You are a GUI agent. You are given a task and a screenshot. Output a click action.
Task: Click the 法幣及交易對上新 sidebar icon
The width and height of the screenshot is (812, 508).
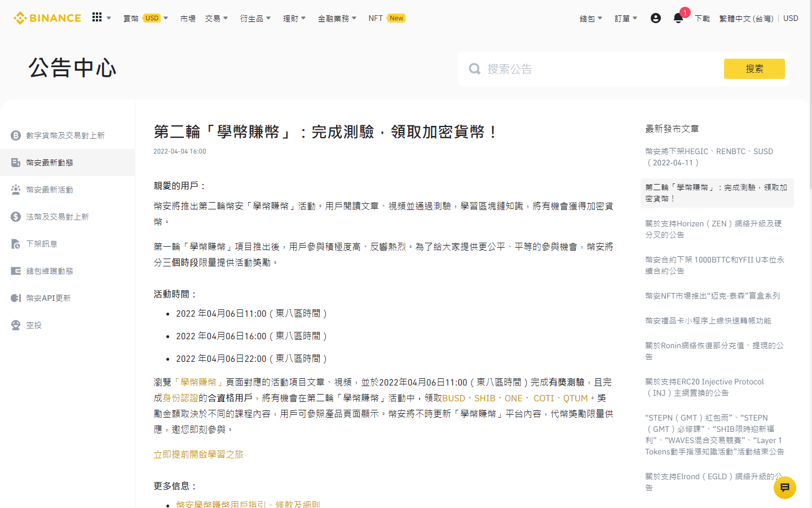(x=16, y=217)
